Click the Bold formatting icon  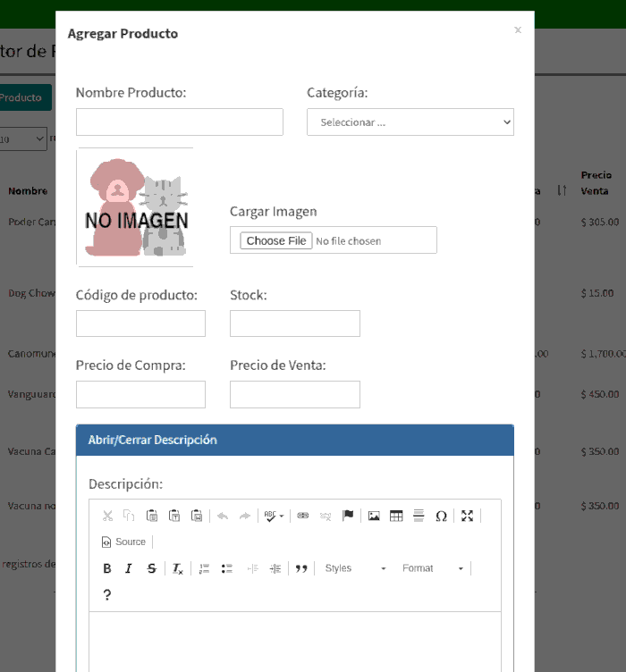107,568
